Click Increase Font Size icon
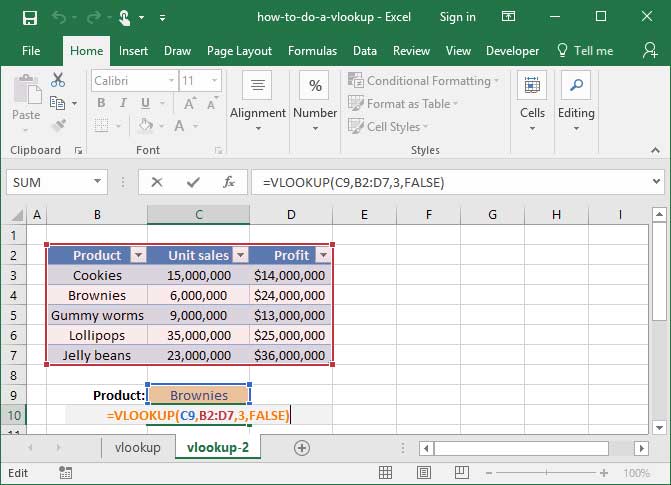 (190, 103)
